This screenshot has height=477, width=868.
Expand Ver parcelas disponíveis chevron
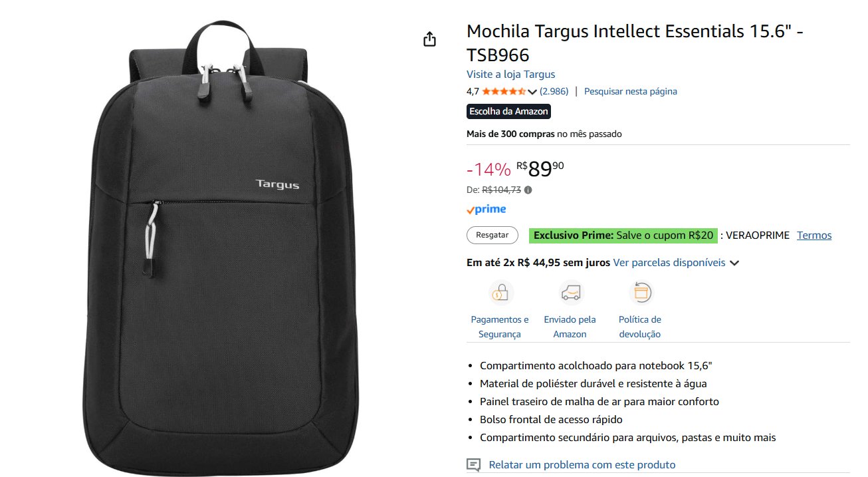coord(734,263)
